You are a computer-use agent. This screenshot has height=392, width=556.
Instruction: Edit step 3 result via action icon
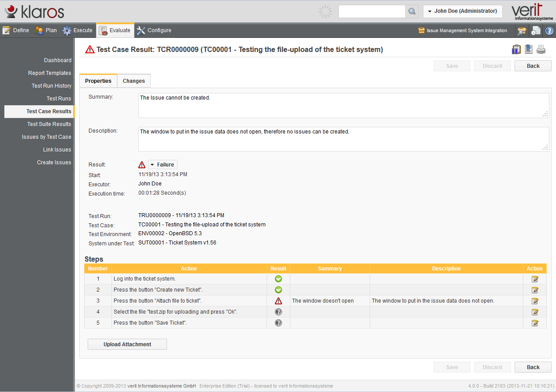tap(535, 301)
